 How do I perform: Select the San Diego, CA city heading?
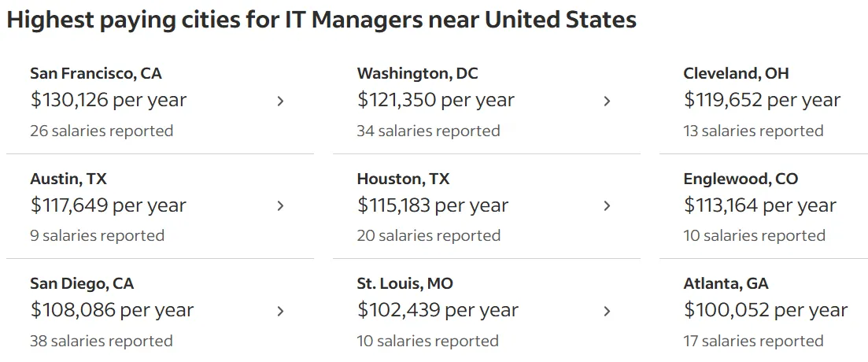(82, 284)
